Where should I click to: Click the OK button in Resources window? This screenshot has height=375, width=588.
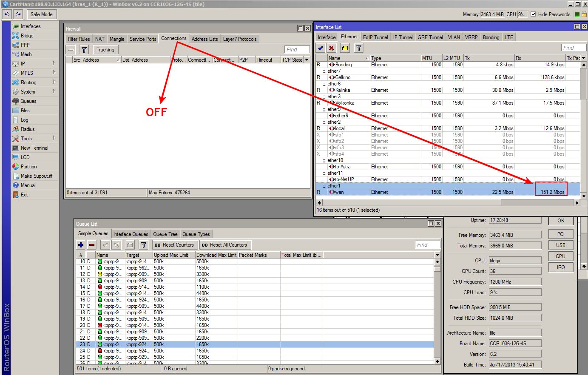(x=561, y=221)
